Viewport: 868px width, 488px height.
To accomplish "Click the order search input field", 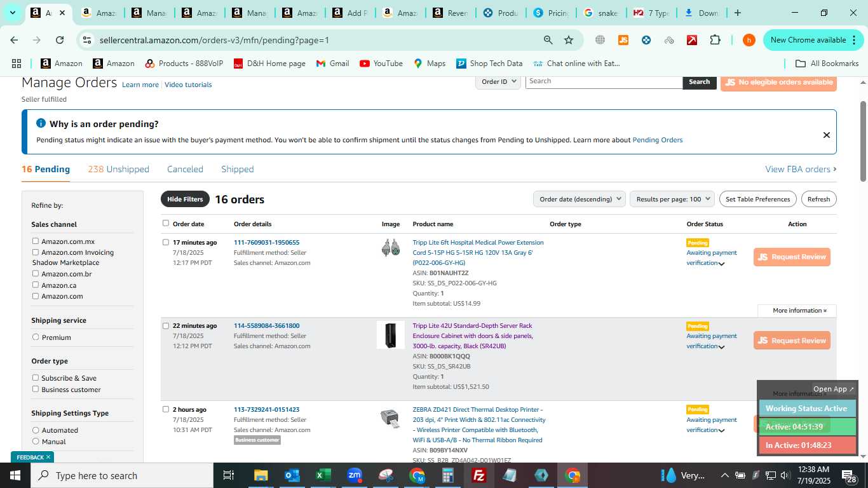I will coord(604,81).
